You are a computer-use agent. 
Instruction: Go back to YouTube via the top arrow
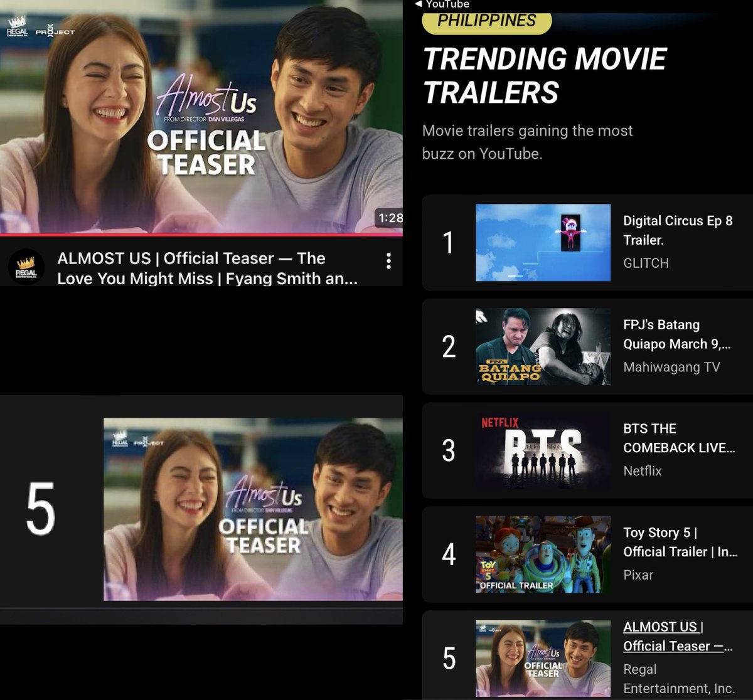tap(442, 4)
